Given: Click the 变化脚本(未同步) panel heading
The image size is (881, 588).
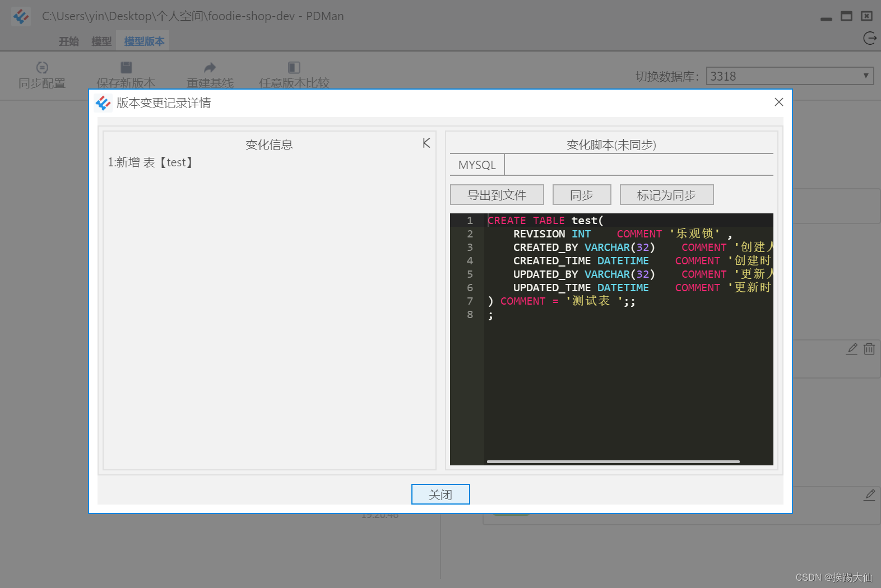Looking at the screenshot, I should (611, 145).
